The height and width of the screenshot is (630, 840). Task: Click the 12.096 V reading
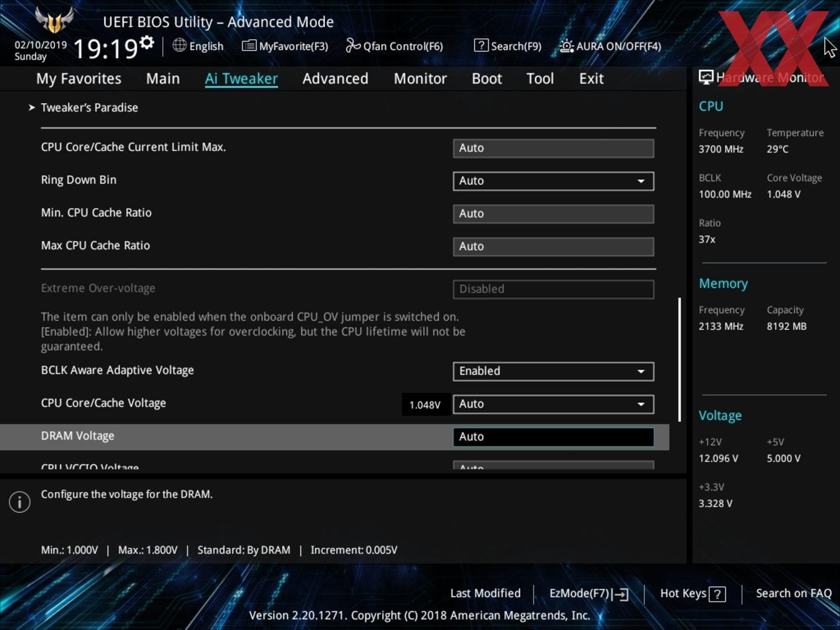718,458
